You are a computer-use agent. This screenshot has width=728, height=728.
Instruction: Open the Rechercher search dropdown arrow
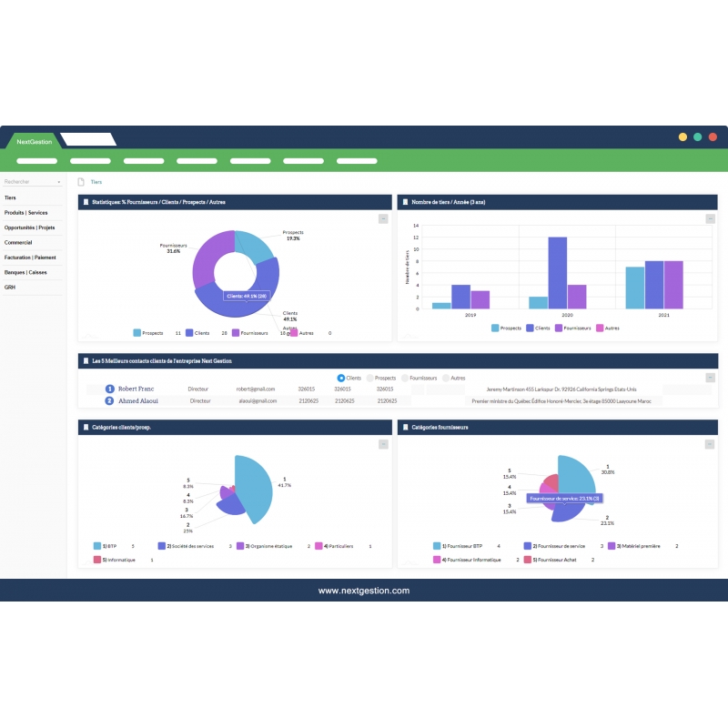tap(60, 181)
